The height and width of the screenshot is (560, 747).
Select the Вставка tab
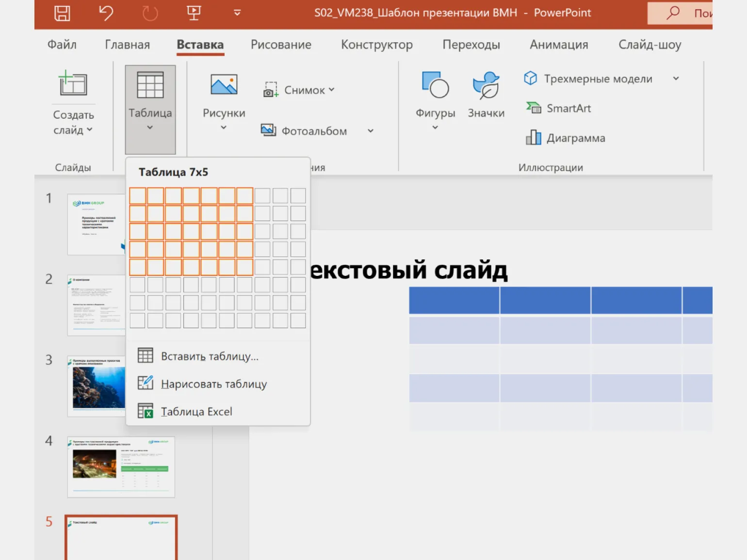(x=200, y=45)
